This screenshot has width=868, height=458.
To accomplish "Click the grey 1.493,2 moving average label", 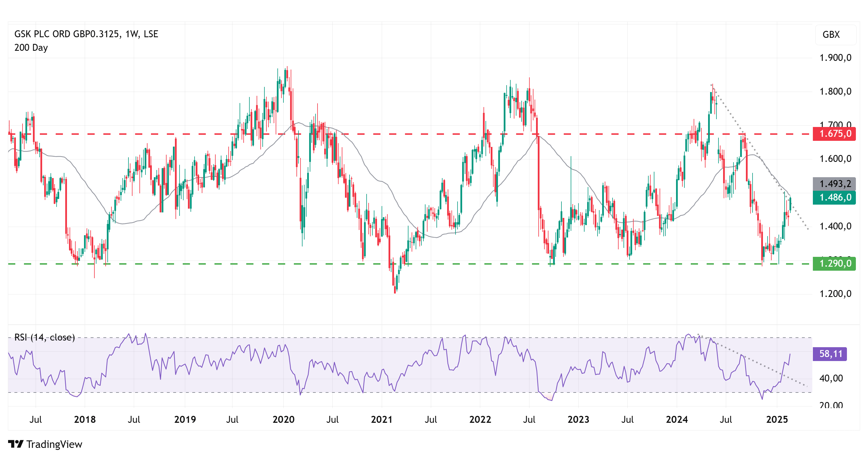I will click(834, 184).
